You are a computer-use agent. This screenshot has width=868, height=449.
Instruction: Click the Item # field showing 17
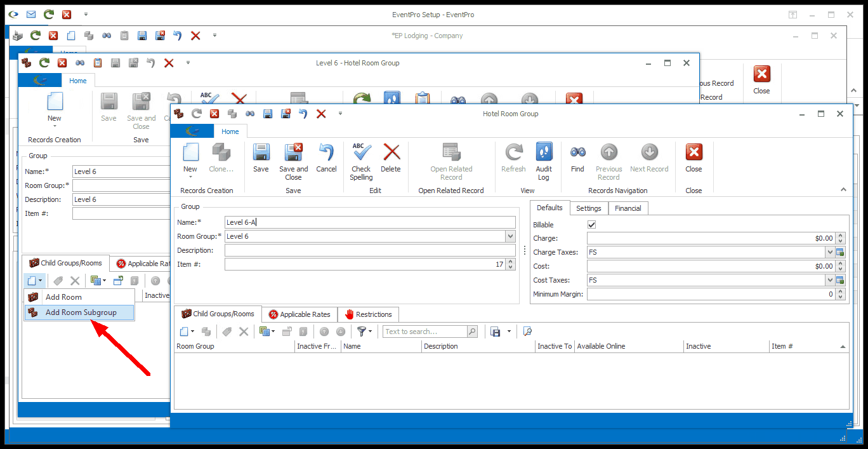click(x=365, y=264)
